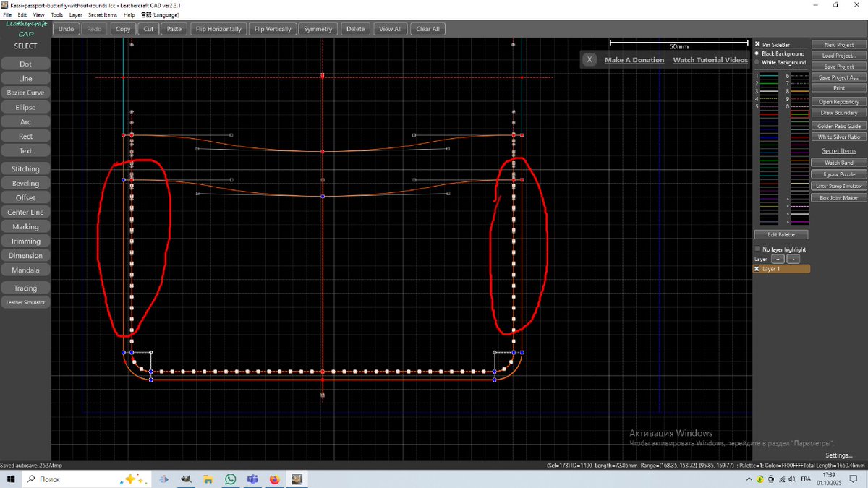The height and width of the screenshot is (488, 868).
Task: Toggle Layer 1 visibility checkbox
Action: [x=758, y=269]
